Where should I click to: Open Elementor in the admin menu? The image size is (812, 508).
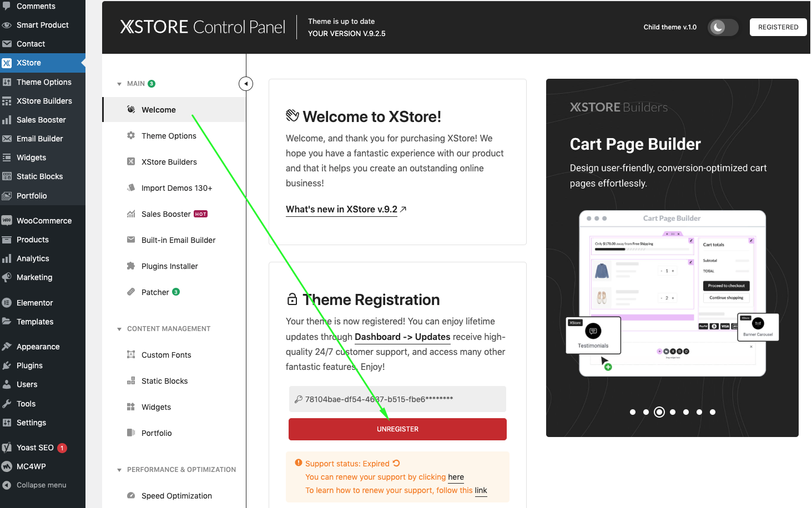click(x=34, y=303)
